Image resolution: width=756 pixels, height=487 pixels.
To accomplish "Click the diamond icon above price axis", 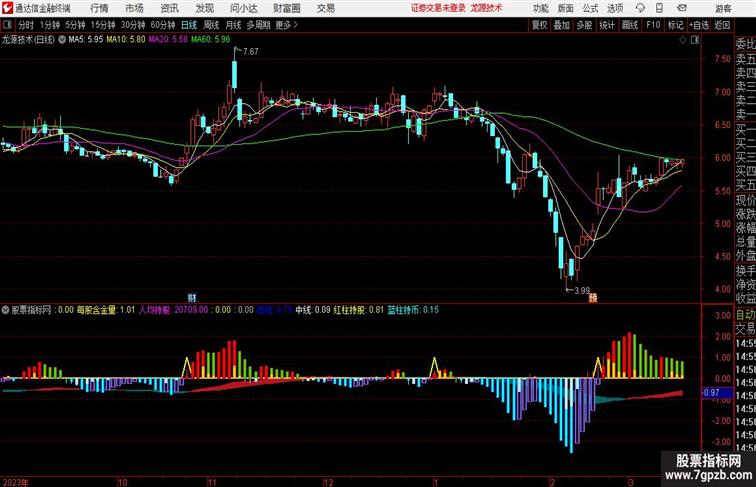I will (683, 40).
